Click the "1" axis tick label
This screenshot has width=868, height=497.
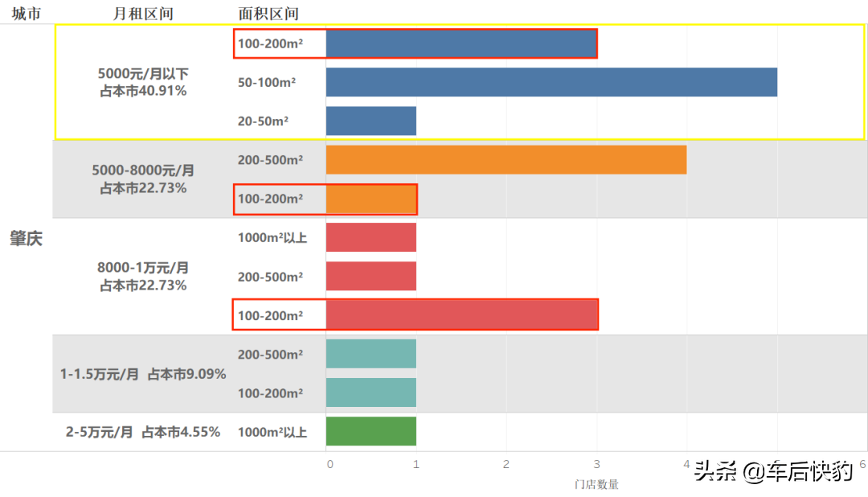pos(416,464)
